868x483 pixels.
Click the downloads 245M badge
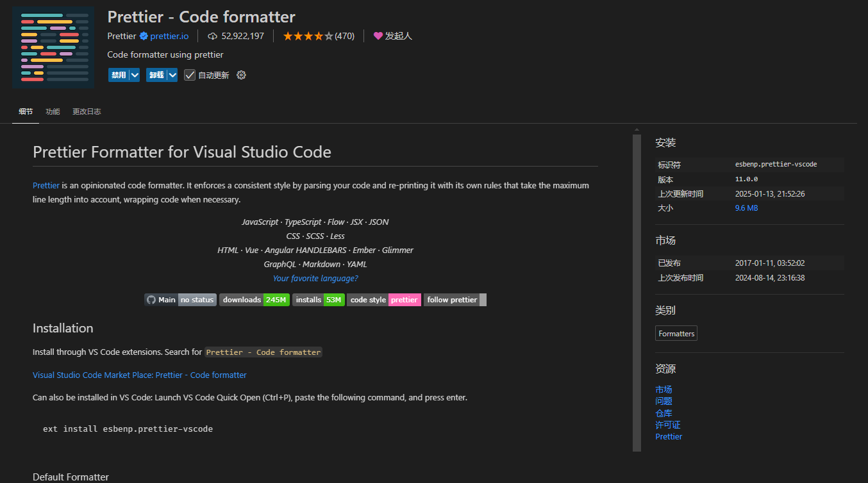coord(255,300)
